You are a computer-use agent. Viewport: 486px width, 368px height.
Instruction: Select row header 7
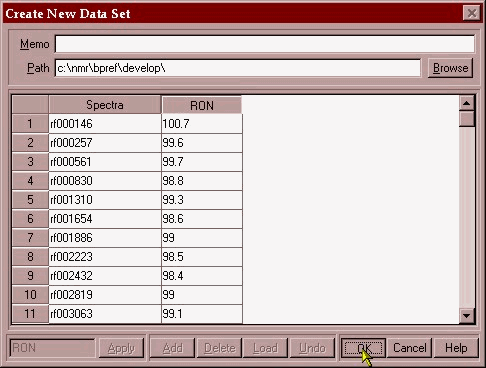(30, 238)
